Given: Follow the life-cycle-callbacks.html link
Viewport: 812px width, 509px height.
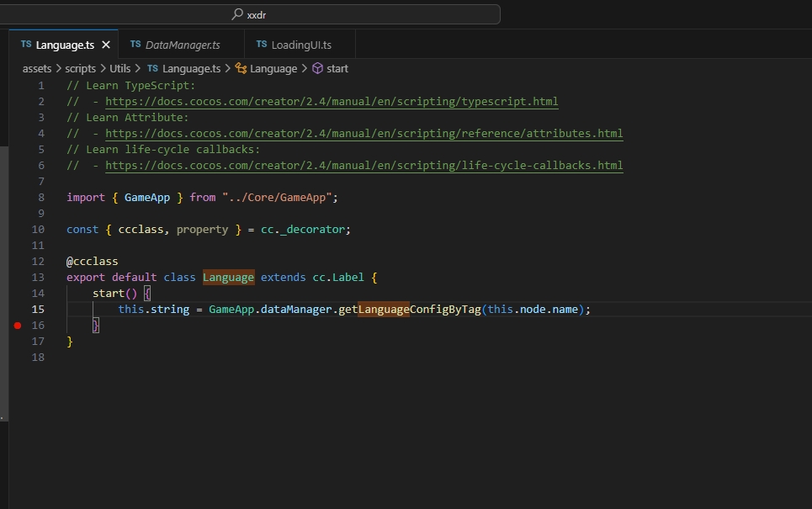Looking at the screenshot, I should 364,166.
